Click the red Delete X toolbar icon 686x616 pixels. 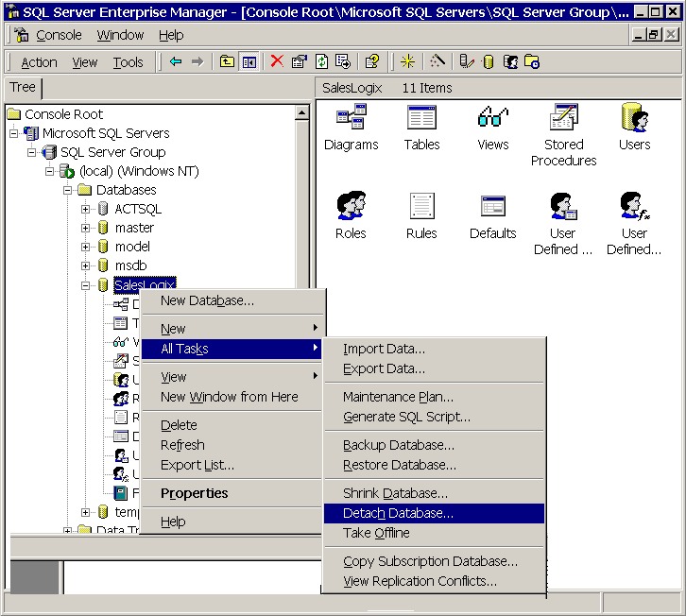point(277,61)
